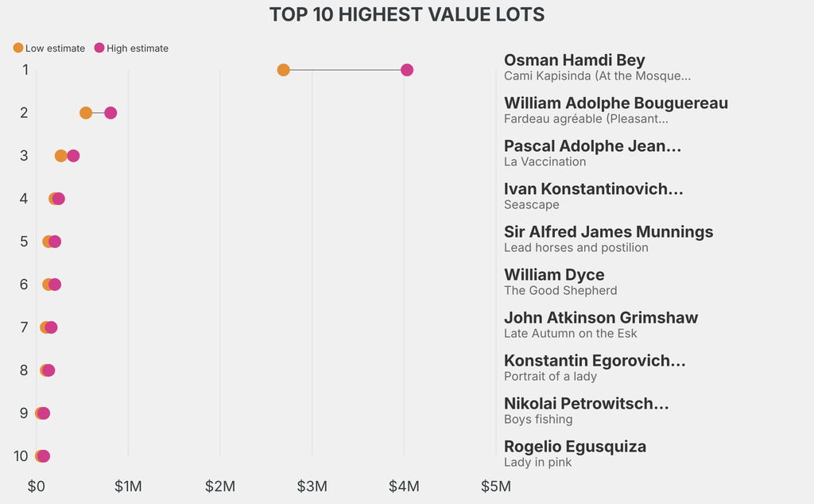Click La Vaccination's pink high estimate dot
This screenshot has width=814, height=504.
(x=74, y=156)
